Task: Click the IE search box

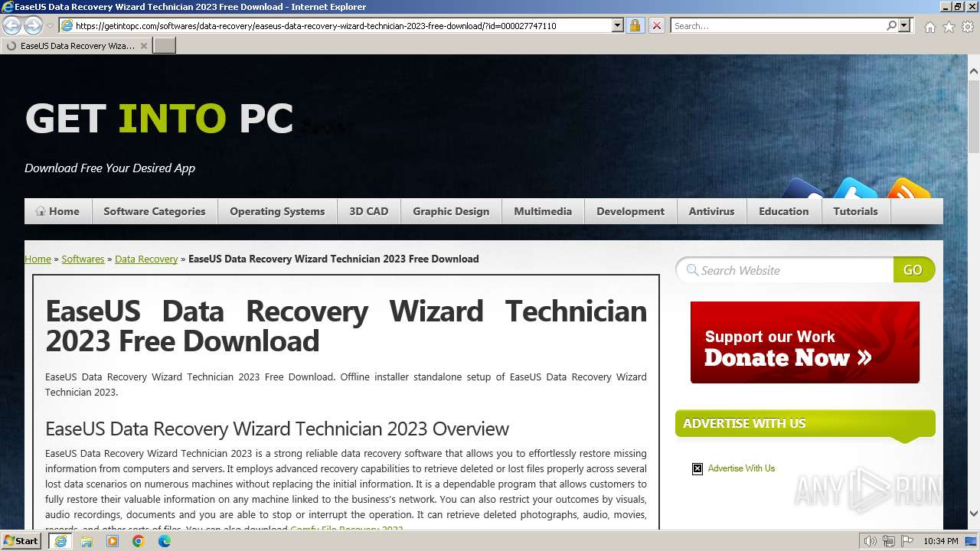Action: (778, 26)
